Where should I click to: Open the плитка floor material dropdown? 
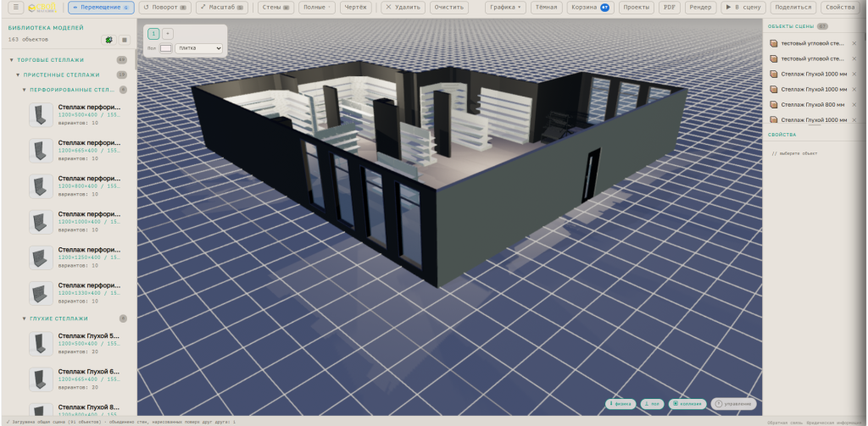198,48
